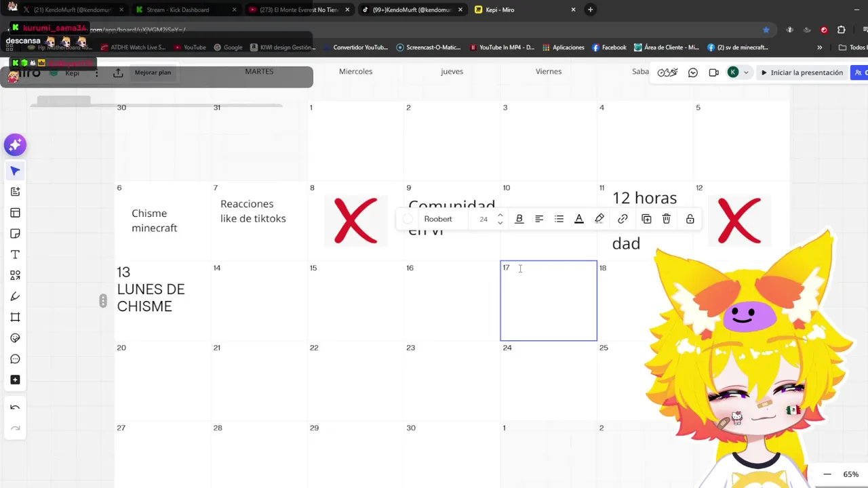Viewport: 868px width, 488px height.
Task: Toggle the bookmark star in address bar
Action: tap(766, 30)
